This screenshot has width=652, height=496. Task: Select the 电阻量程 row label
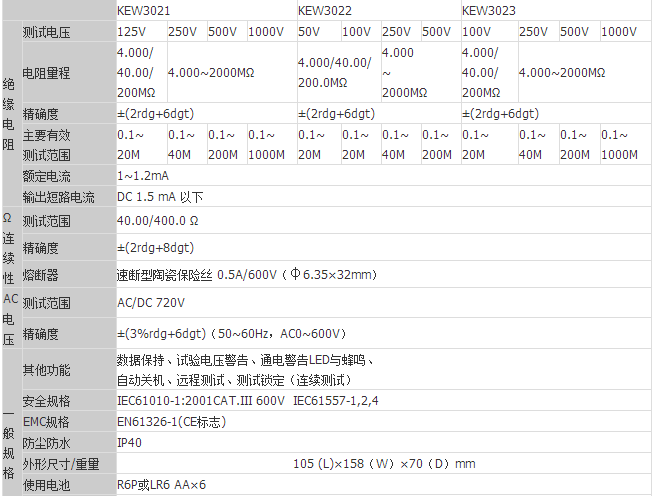tap(48, 73)
